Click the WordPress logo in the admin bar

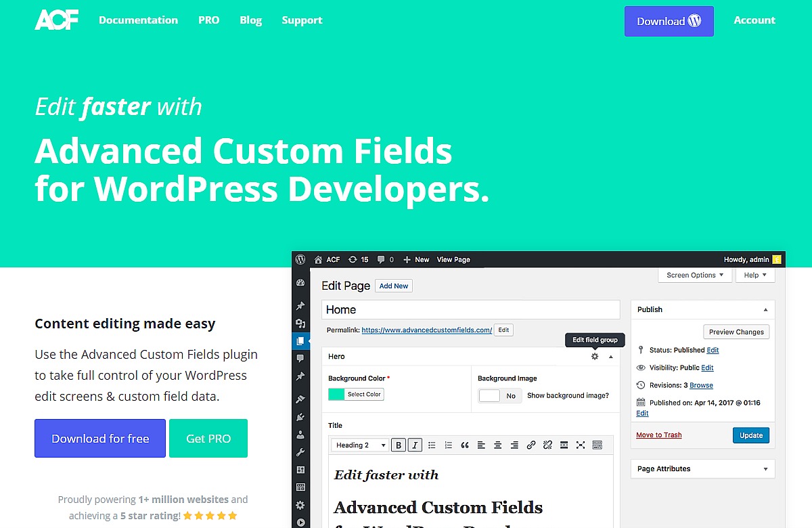[300, 259]
